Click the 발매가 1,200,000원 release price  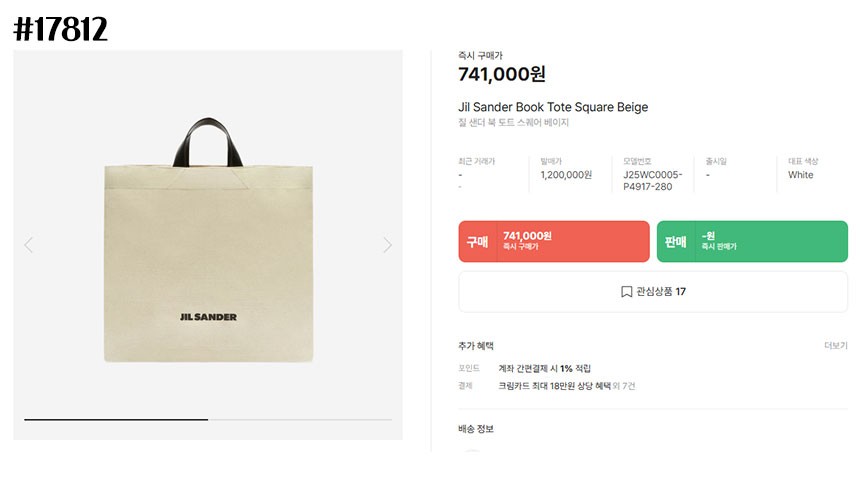tap(566, 175)
